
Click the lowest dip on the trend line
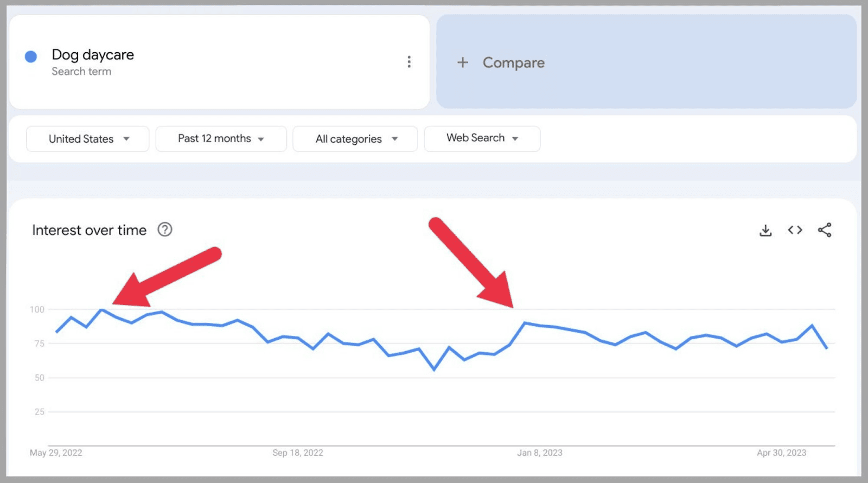point(433,371)
